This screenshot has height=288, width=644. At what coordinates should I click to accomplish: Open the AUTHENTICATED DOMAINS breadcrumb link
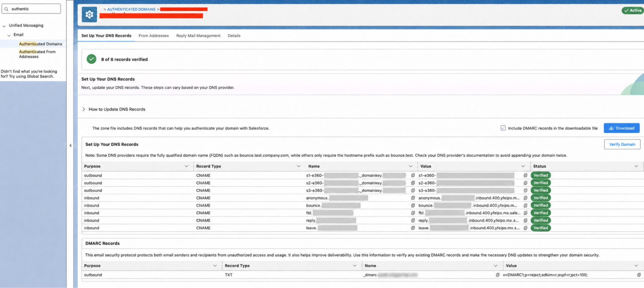(x=131, y=9)
